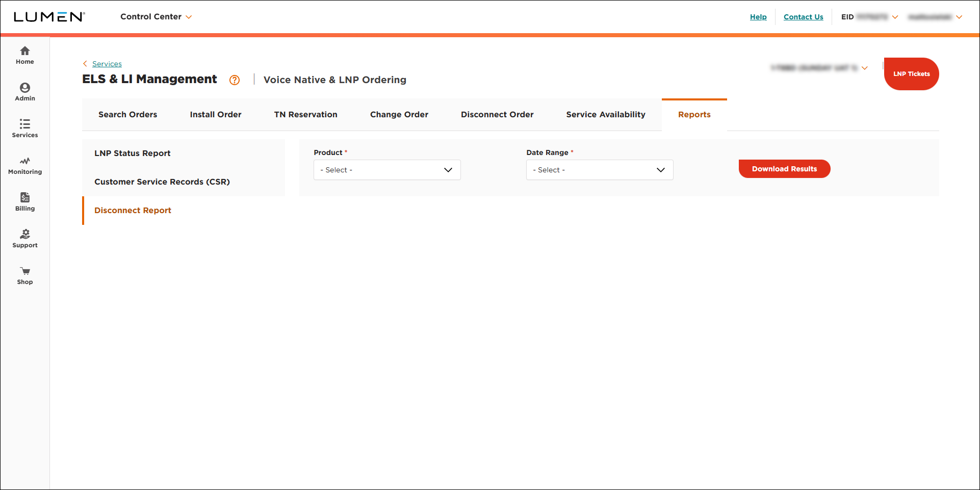Viewport: 980px width, 490px height.
Task: Switch to the Disconnect Order tab
Action: pos(497,115)
